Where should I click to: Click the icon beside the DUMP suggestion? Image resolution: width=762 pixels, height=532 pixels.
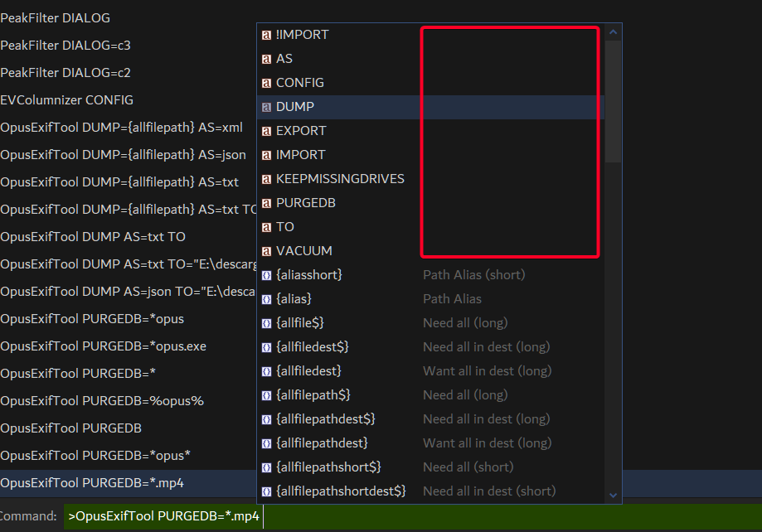[266, 107]
